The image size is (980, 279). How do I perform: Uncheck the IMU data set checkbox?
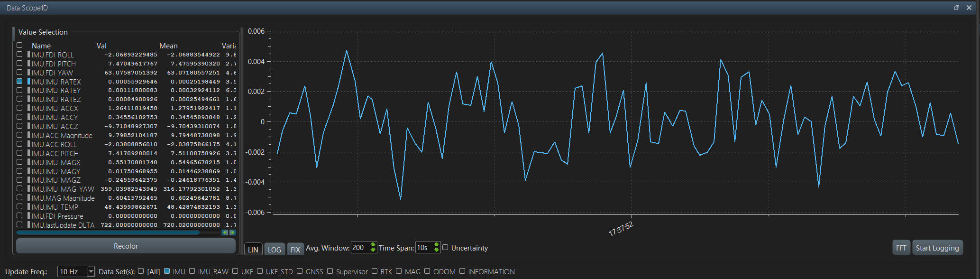(x=167, y=271)
